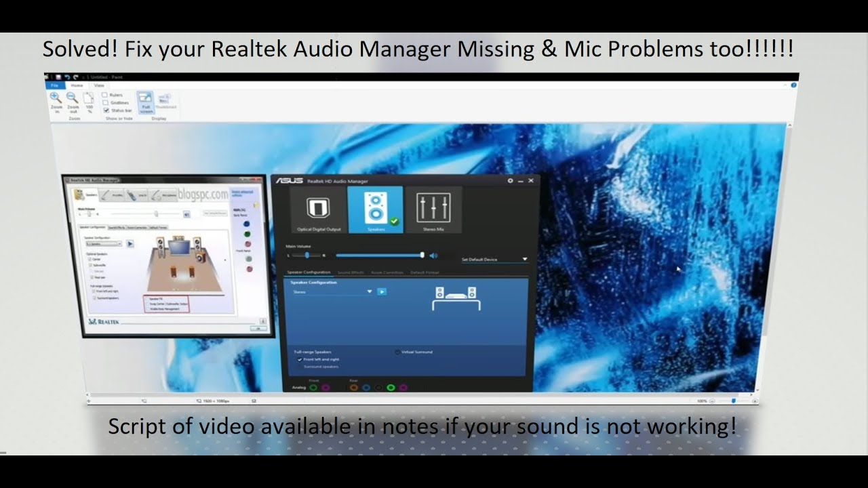
Task: Mute main volume in ASUS Realtek manager
Action: click(433, 256)
